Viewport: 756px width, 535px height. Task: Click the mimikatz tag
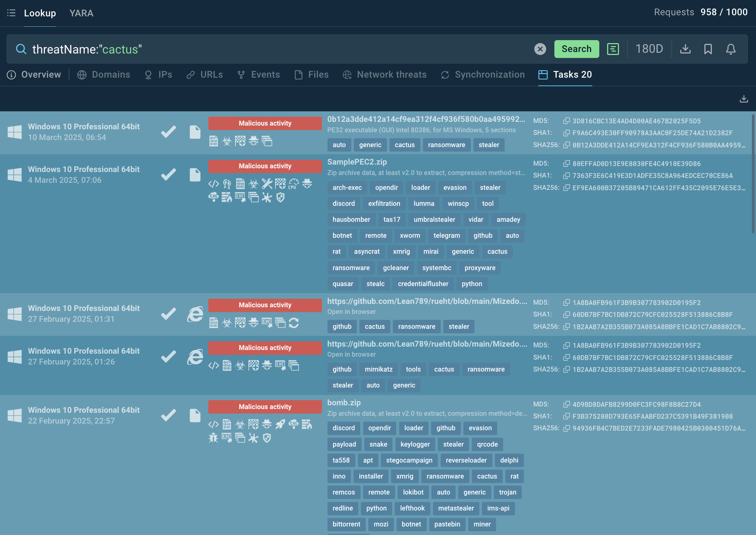[x=379, y=369]
